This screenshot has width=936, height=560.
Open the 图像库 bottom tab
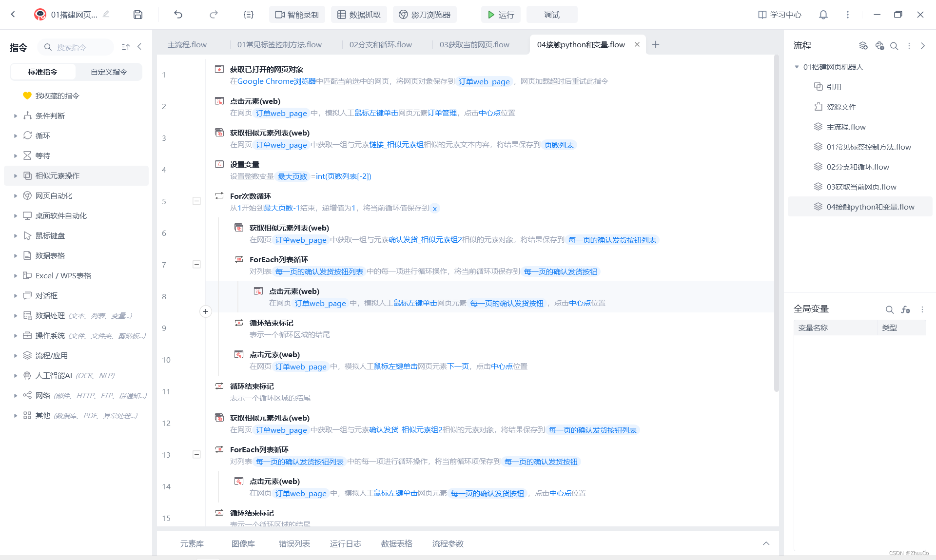click(243, 543)
